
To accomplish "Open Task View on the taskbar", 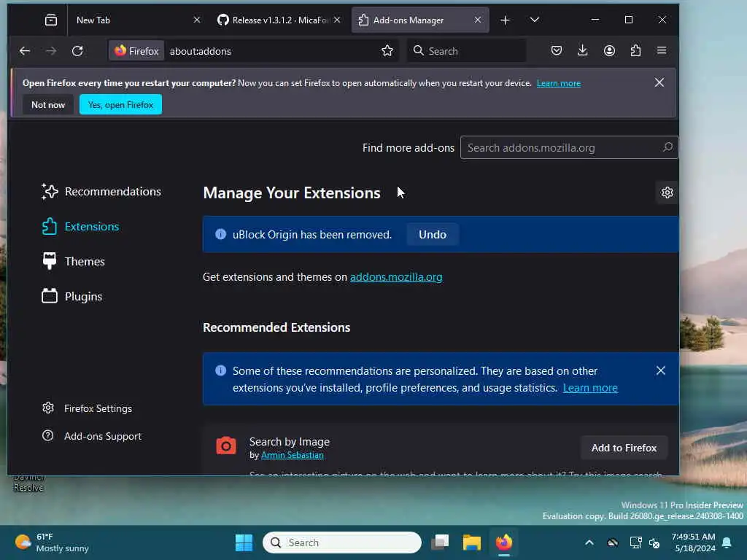I will [x=440, y=542].
